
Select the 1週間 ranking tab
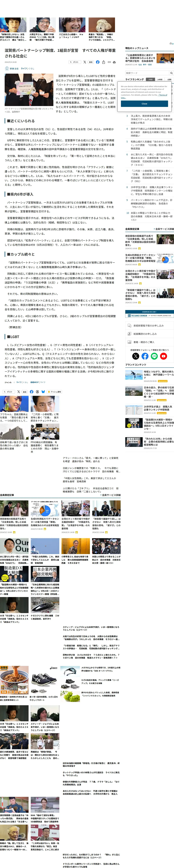click(169, 80)
